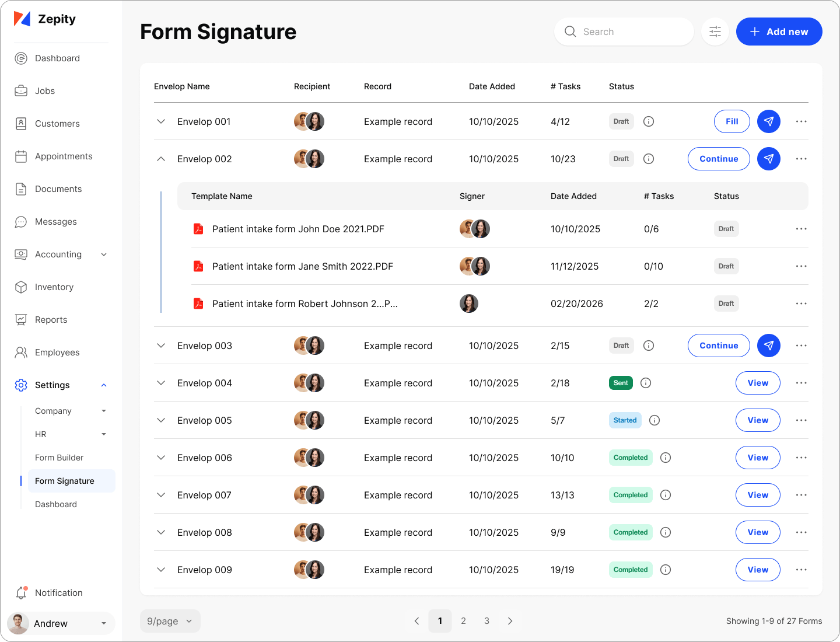Open Form Builder in settings menu
The height and width of the screenshot is (642, 840).
59,458
